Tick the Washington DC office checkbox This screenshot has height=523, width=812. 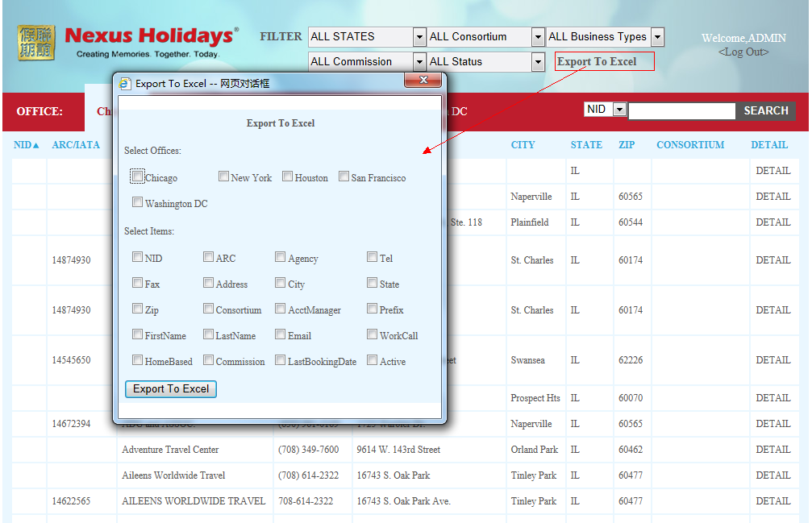click(x=137, y=202)
